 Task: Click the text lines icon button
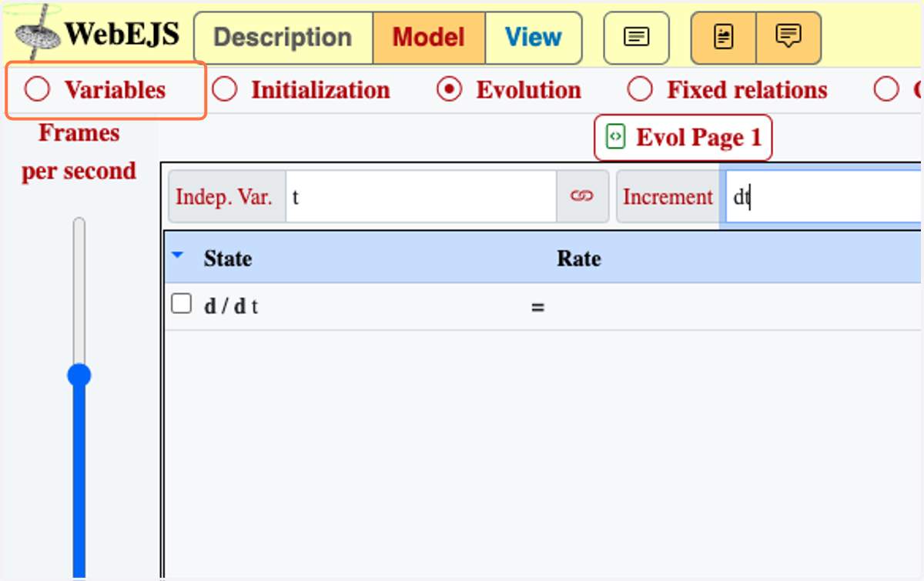point(636,38)
